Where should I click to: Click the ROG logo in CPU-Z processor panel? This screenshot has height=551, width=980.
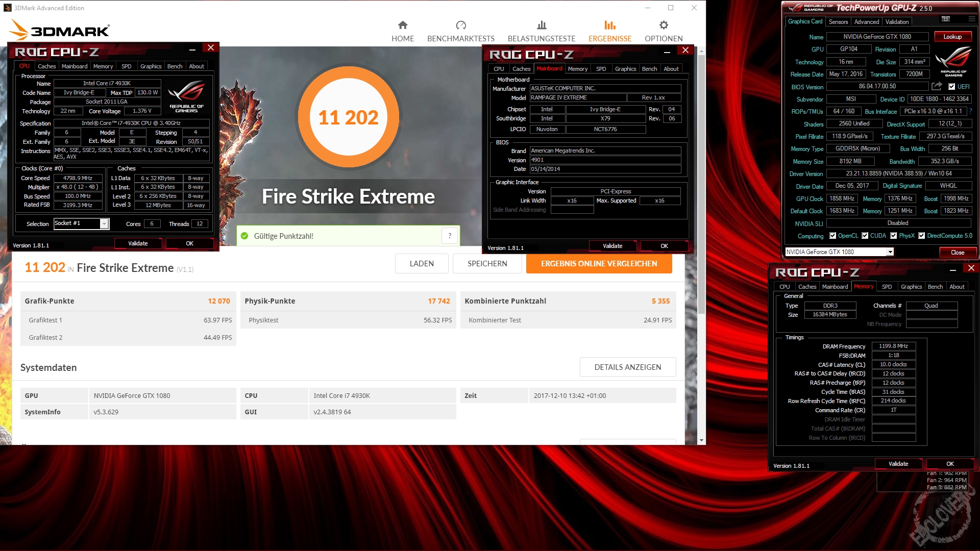coord(186,97)
